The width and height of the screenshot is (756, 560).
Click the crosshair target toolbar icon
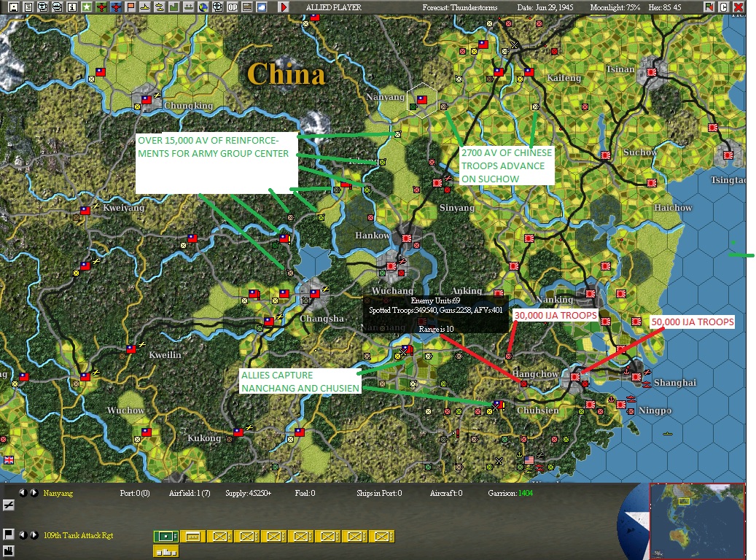(x=217, y=7)
